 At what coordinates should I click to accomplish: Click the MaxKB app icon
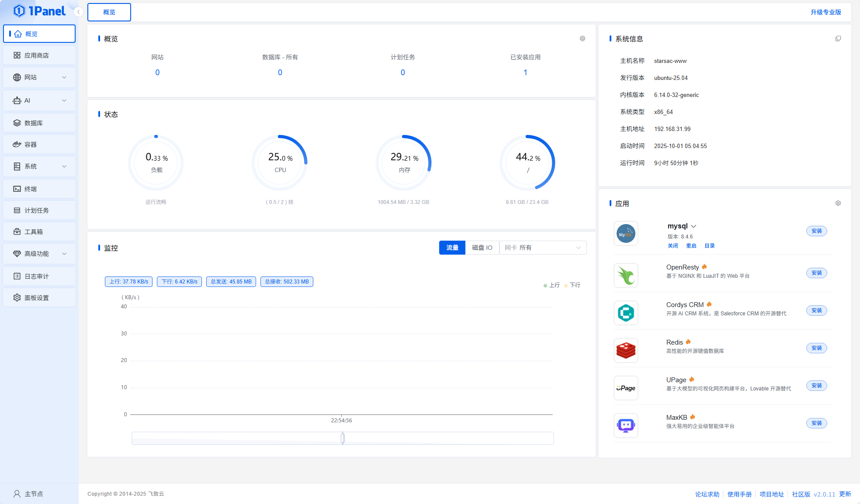(x=626, y=425)
